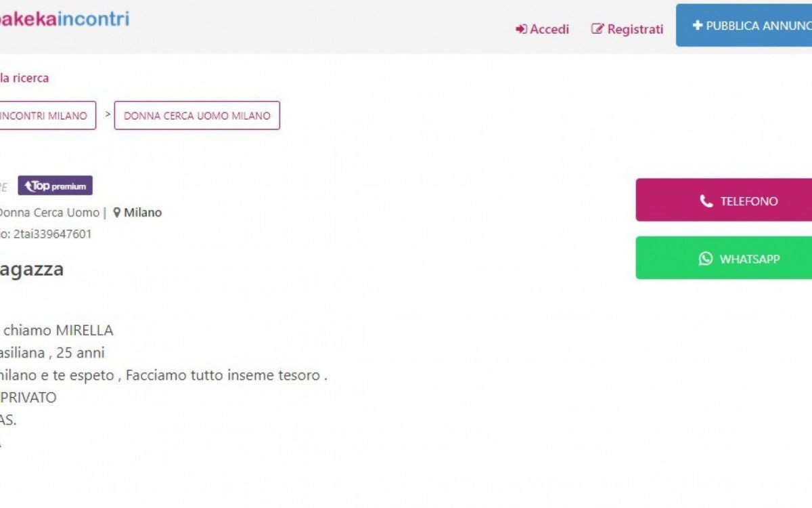Click the 'chiamo MIRELLA' description line
Image resolution: width=812 pixels, height=508 pixels.
[x=58, y=331]
